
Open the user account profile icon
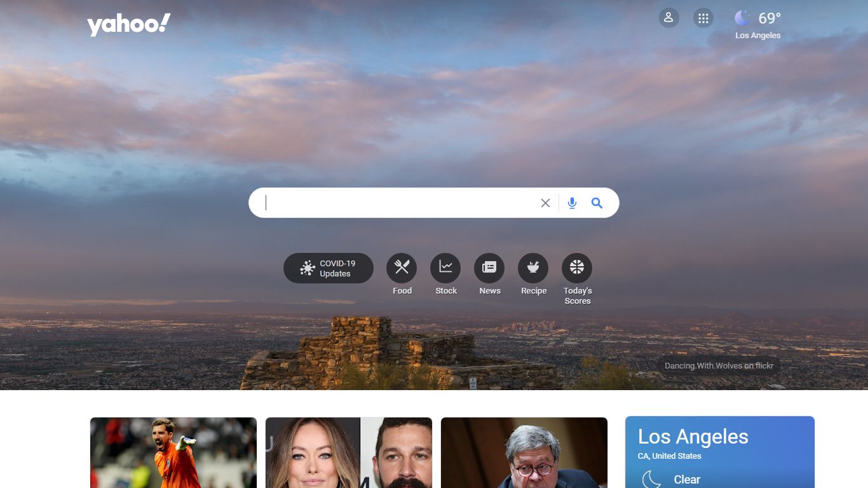pyautogui.click(x=668, y=18)
